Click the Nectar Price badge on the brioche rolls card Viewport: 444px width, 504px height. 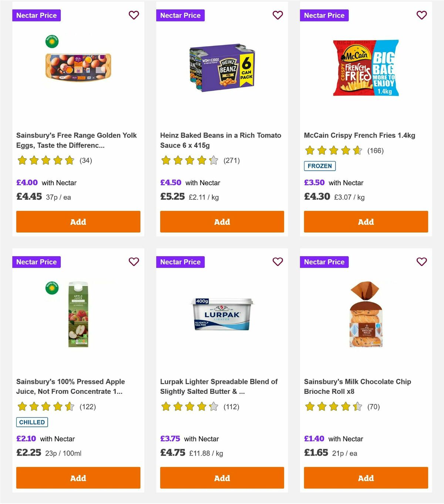[324, 261]
